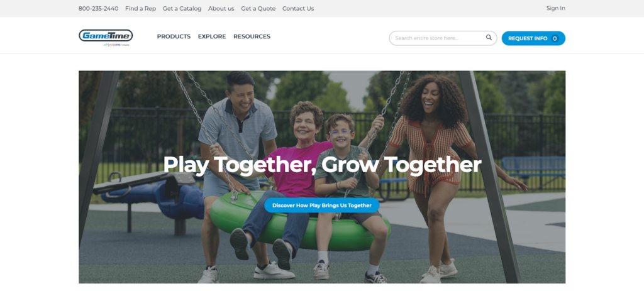Click the REQUEST INFO button

(533, 38)
